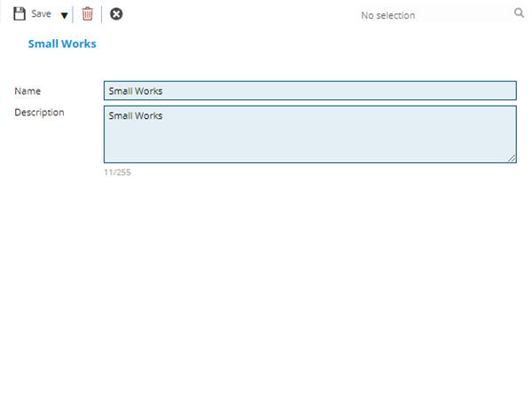Click the magnifier search icon
Viewport: 532px width, 409px height.
pos(519,14)
